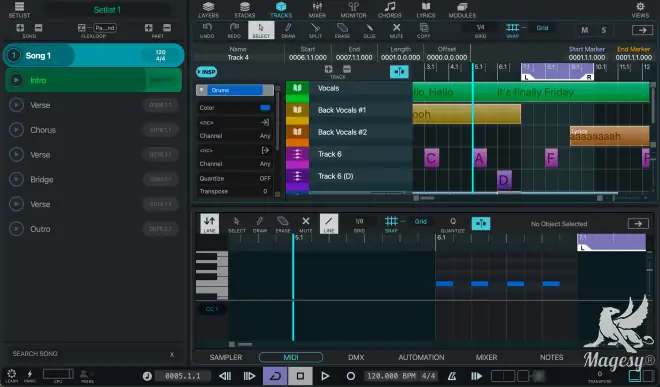
Task: Toggle Snap in tracks toolbar
Action: [x=512, y=31]
